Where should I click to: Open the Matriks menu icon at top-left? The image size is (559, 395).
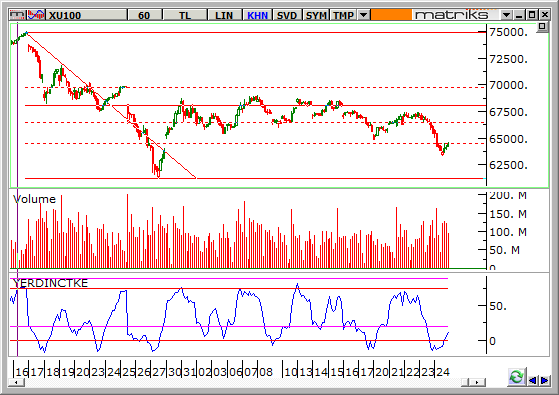coord(17,15)
